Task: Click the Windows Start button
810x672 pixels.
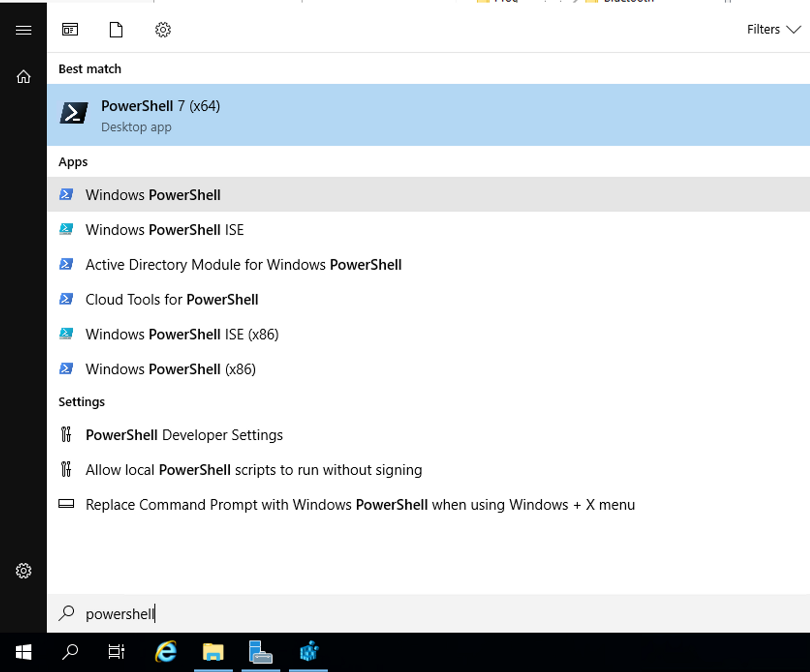Action: point(23,652)
